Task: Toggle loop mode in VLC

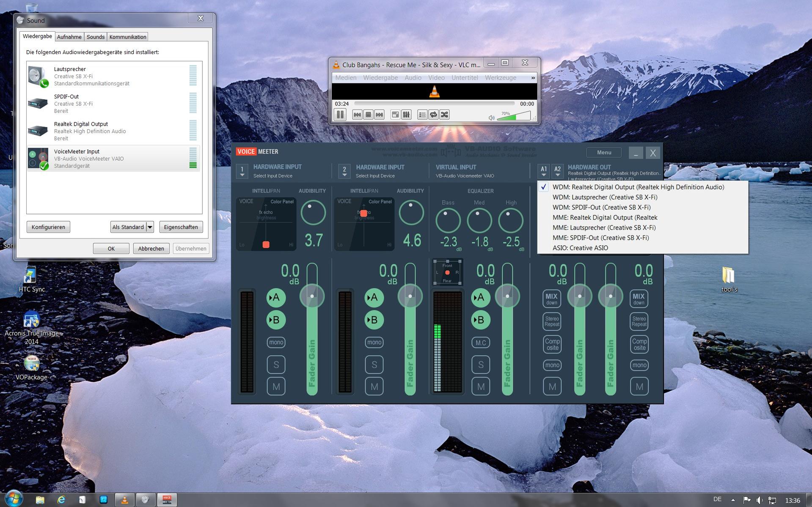Action: 433,115
